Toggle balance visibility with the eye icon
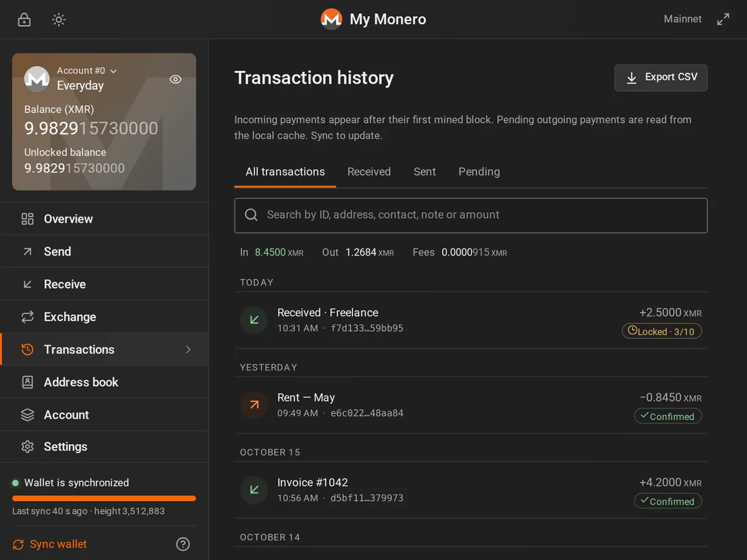The width and height of the screenshot is (747, 560). 176,79
